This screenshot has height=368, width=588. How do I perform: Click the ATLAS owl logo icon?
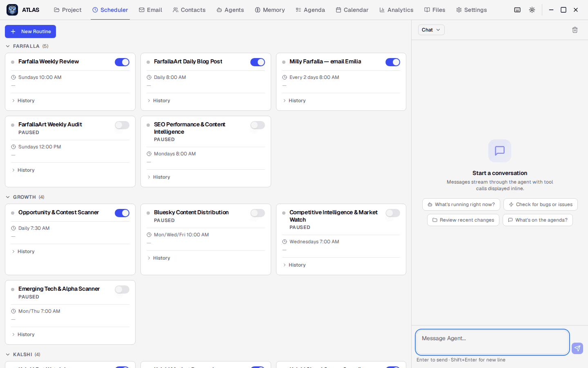12,10
